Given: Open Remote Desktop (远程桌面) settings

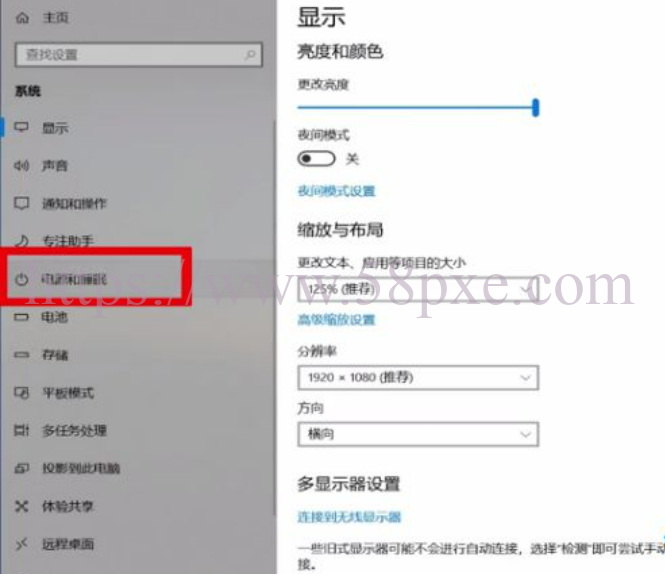Looking at the screenshot, I should tap(67, 544).
